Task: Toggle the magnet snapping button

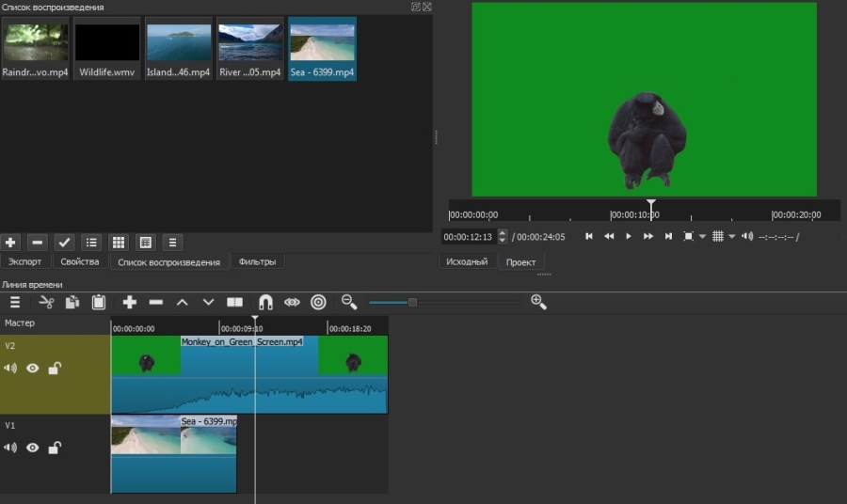Action: (x=265, y=302)
